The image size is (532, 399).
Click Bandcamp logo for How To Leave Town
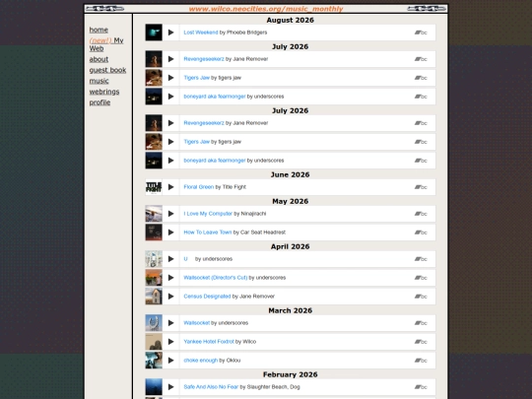point(421,233)
